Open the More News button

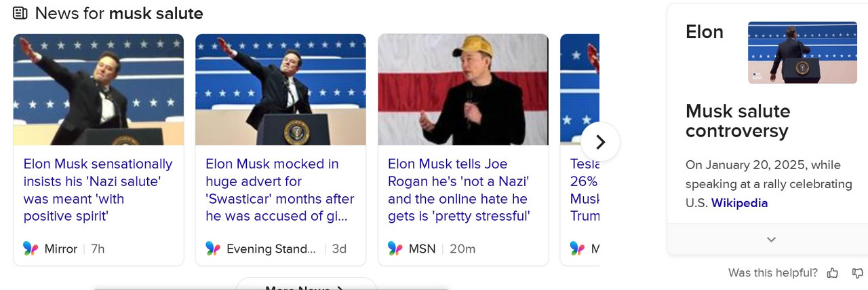tap(306, 284)
